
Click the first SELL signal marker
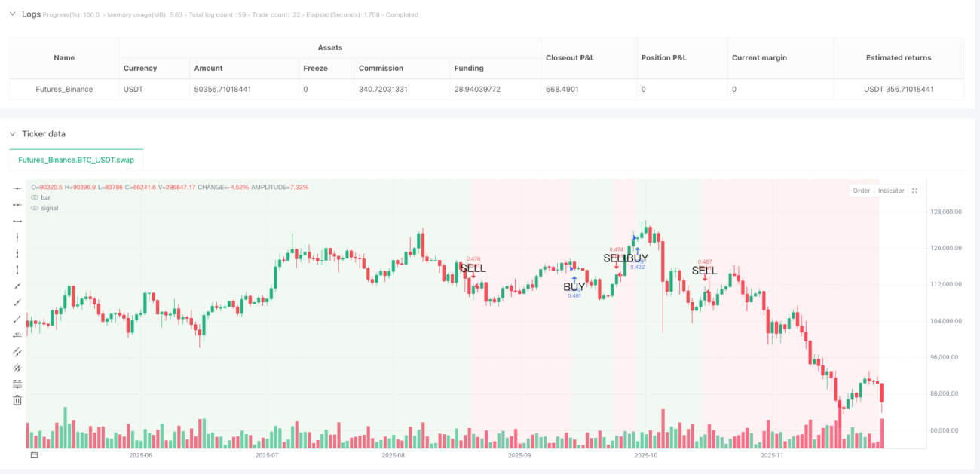point(473,268)
